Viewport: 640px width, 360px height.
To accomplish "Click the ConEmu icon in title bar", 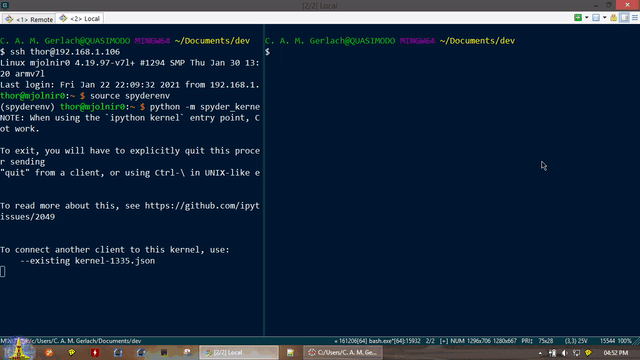I will [5, 5].
